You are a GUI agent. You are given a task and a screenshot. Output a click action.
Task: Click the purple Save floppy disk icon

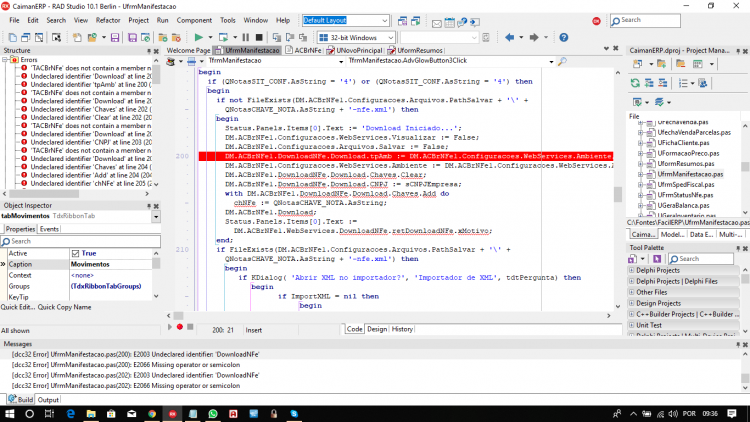click(115, 37)
